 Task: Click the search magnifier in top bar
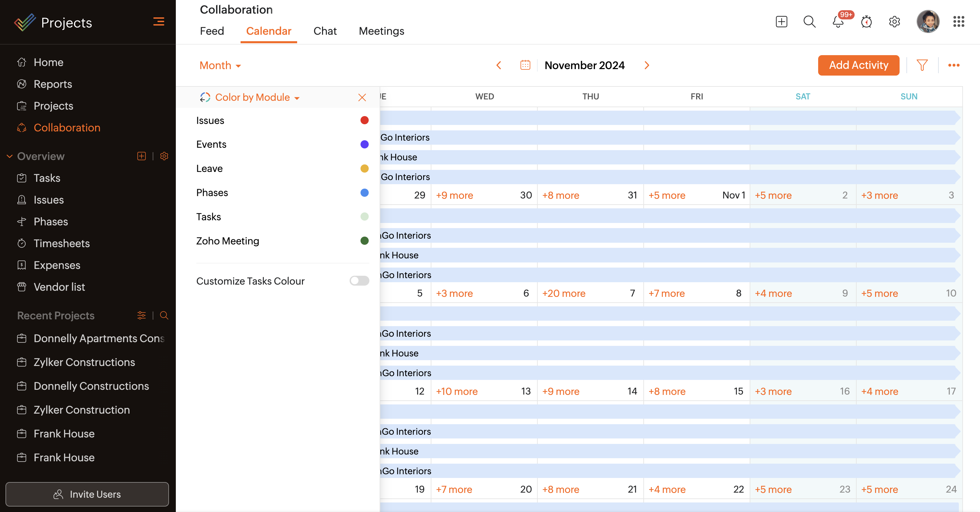click(x=809, y=22)
